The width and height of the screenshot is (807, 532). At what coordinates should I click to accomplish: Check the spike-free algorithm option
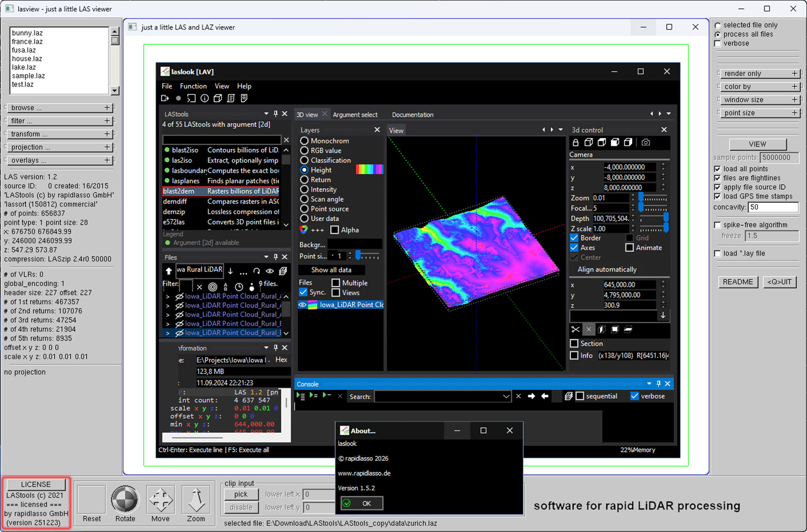[x=717, y=225]
